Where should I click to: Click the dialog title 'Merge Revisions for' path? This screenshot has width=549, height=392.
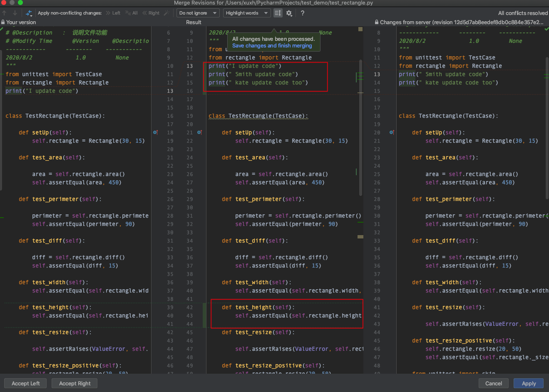pos(273,3)
